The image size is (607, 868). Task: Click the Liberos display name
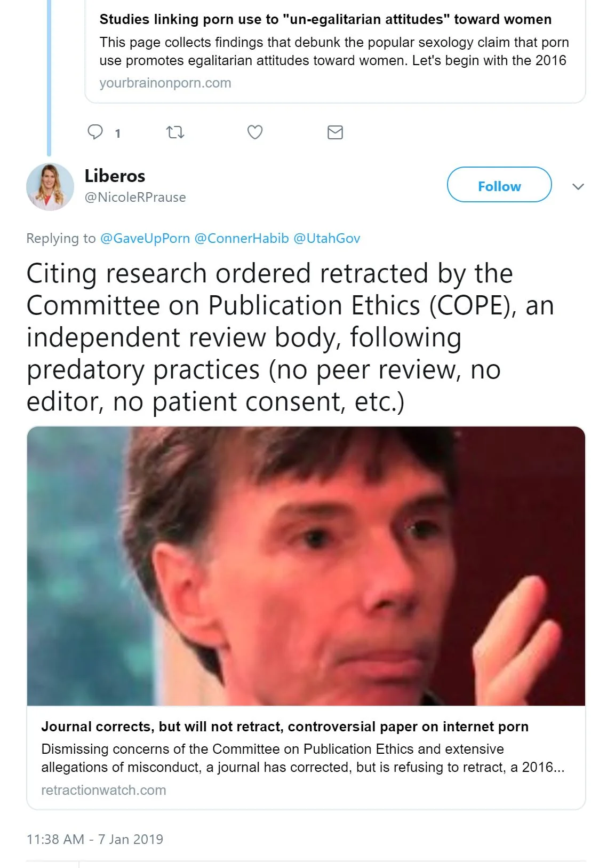(x=115, y=176)
